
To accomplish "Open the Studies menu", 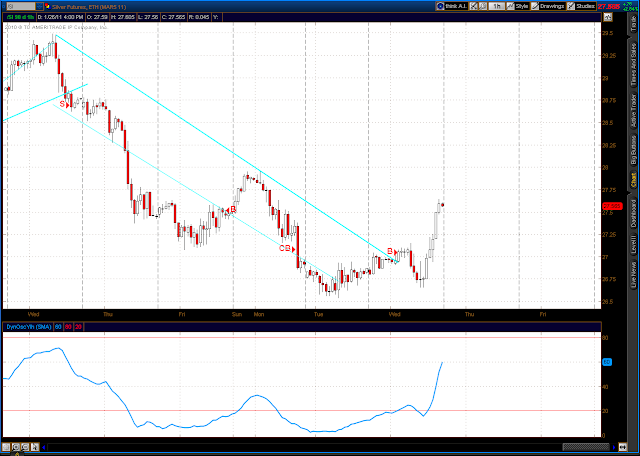I will 582,6.
